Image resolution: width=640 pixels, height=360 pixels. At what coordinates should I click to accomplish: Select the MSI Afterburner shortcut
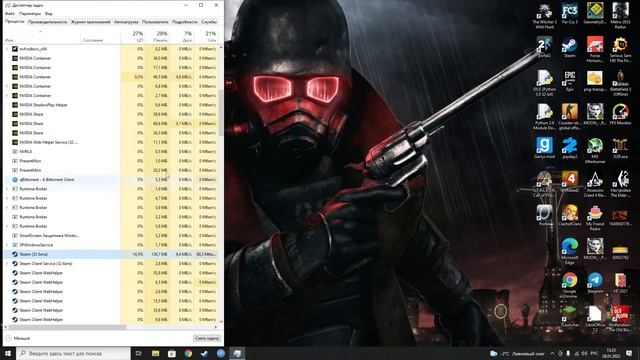(595, 150)
